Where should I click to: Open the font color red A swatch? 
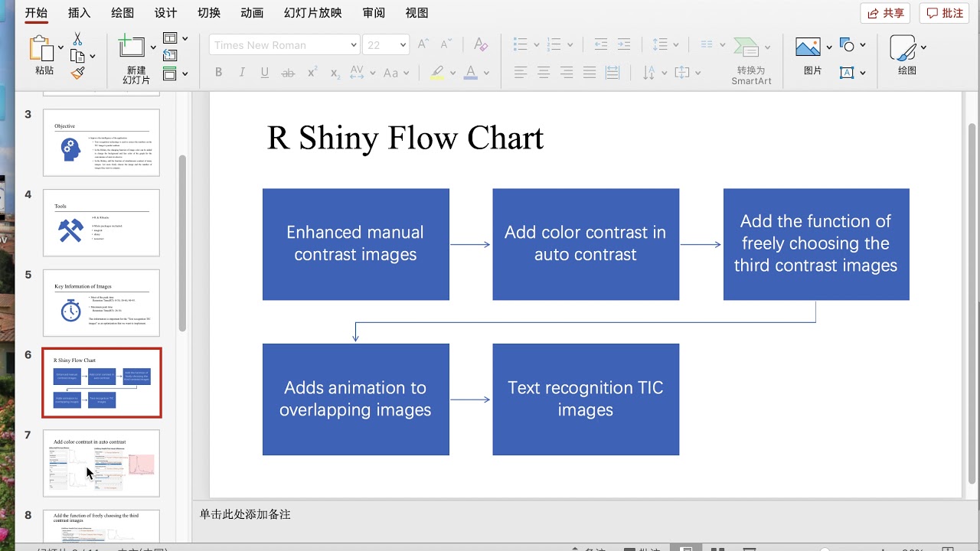pyautogui.click(x=471, y=73)
